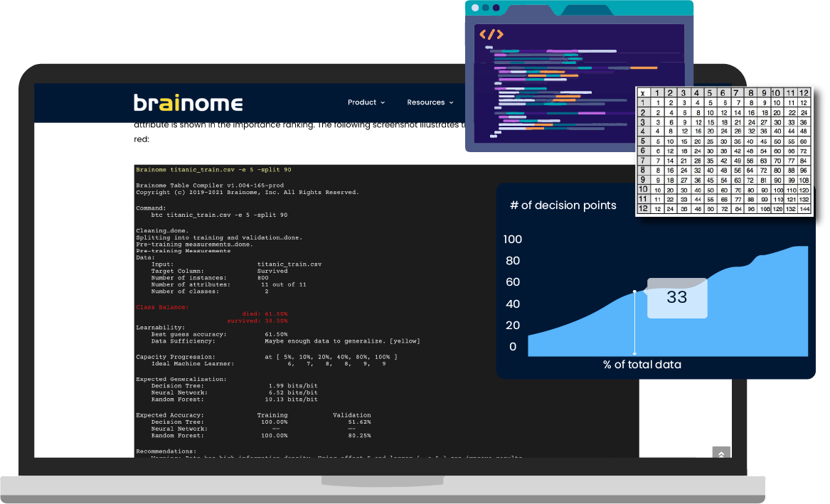Open the Resources menu label

(x=425, y=102)
